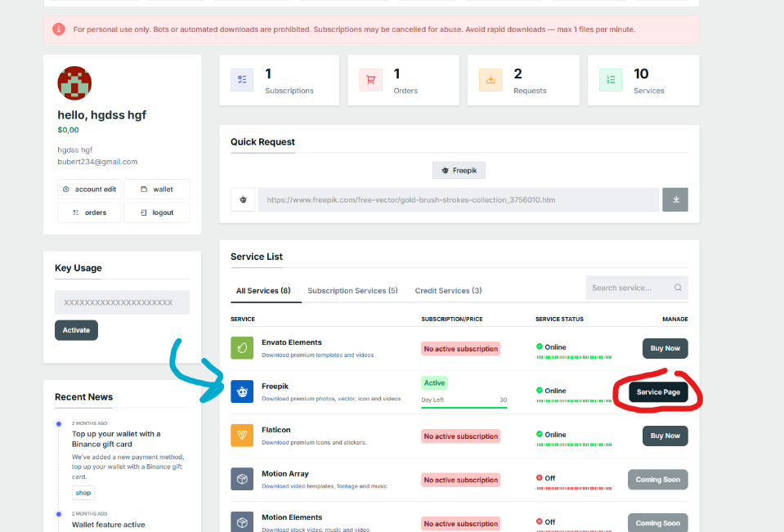The height and width of the screenshot is (532, 784).
Task: Click the info icon in warning banner
Action: coord(59,29)
